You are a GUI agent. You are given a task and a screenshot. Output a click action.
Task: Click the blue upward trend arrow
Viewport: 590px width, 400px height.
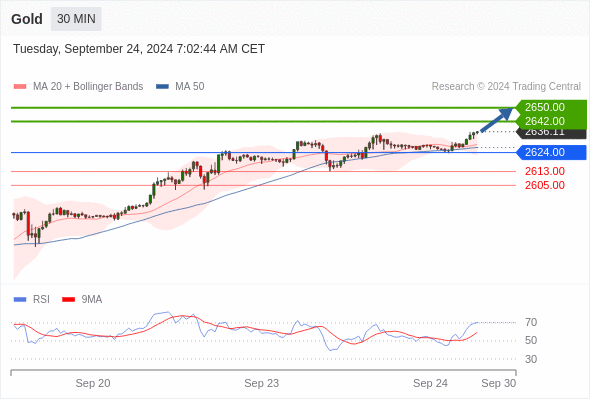(497, 120)
